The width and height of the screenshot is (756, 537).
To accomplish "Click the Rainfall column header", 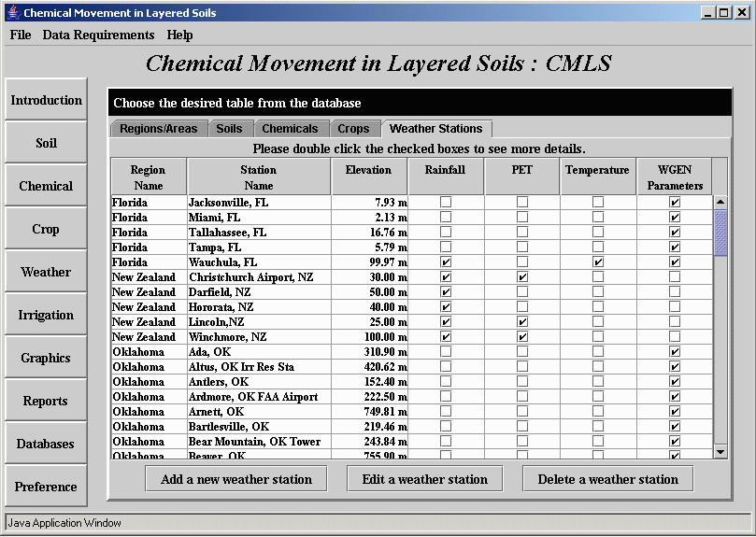I will point(446,177).
